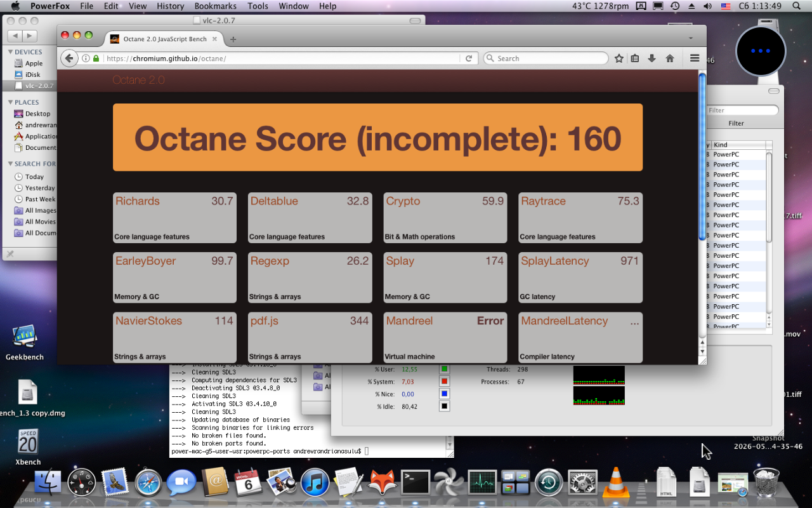This screenshot has width=812, height=508.
Task: Click the PowerFox Search field
Action: point(546,58)
